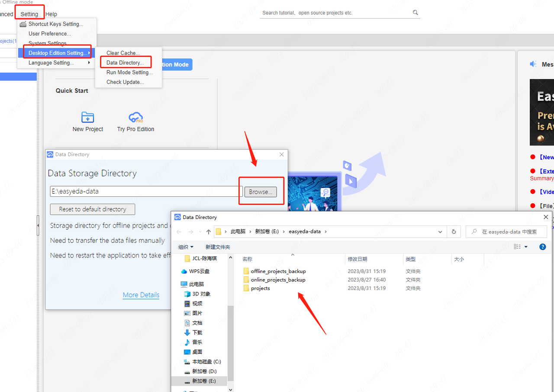Viewport: 554px width, 392px height.
Task: Select the offline_projects_backup folder
Action: [x=274, y=271]
